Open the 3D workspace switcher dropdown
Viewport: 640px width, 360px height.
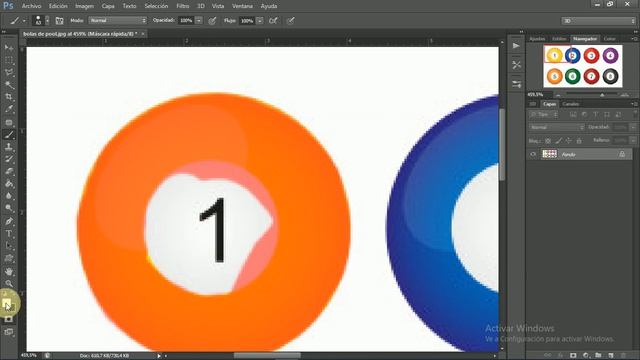coord(599,20)
